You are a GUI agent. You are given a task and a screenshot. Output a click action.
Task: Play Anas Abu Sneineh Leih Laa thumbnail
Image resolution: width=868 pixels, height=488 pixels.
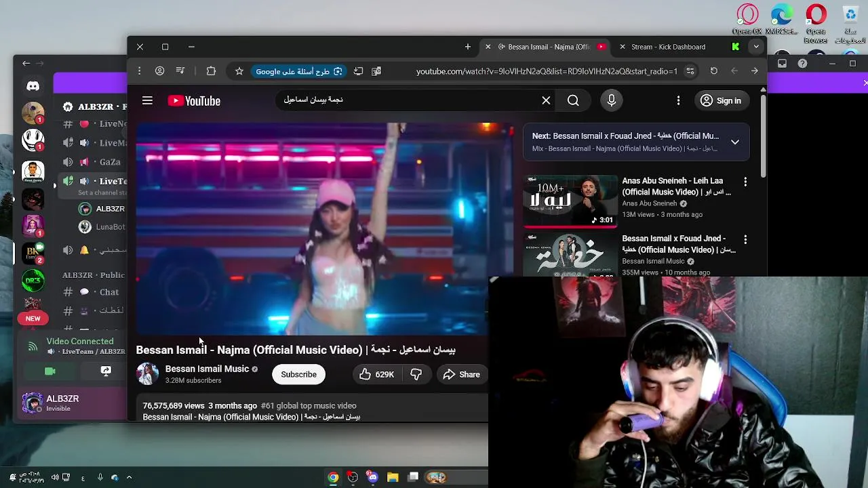570,201
